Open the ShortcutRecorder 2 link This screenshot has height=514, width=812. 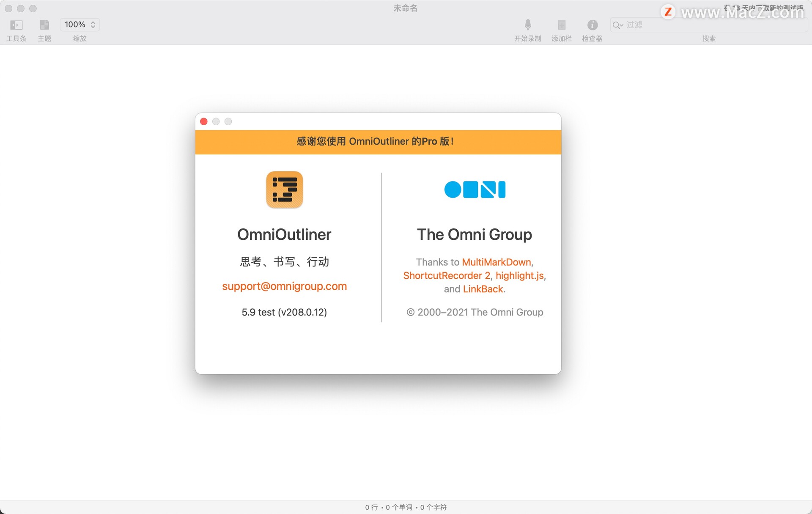(447, 275)
